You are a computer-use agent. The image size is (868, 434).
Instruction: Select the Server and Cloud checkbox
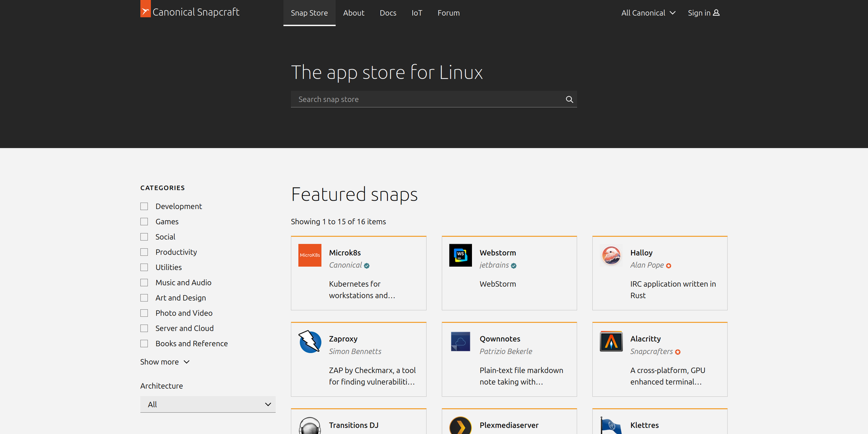click(x=144, y=328)
